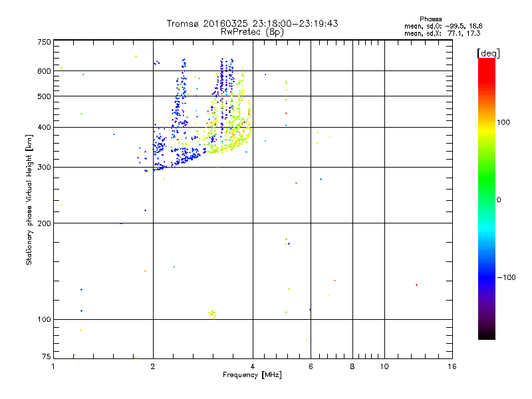The image size is (532, 399).
Task: Click the '300' height tick label
Action: [x=44, y=168]
